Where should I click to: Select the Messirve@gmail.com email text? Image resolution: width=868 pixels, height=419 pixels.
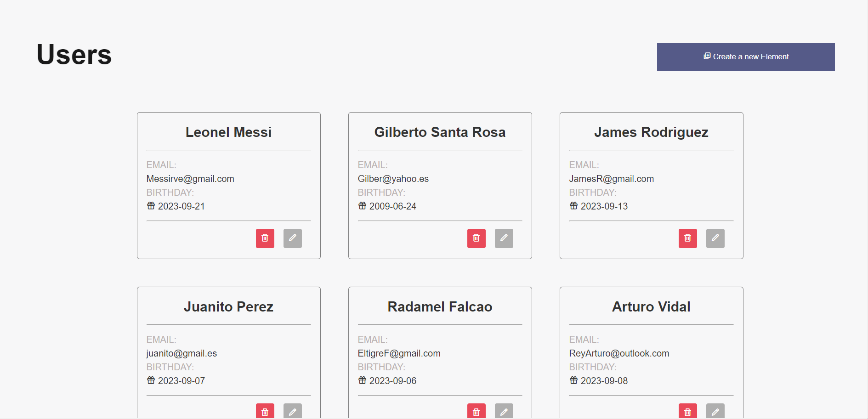[190, 179]
